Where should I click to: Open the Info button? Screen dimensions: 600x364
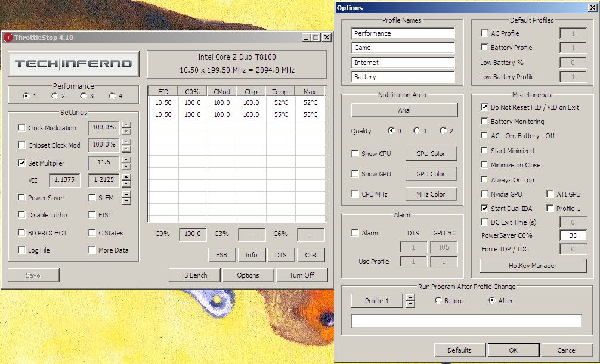pos(251,255)
